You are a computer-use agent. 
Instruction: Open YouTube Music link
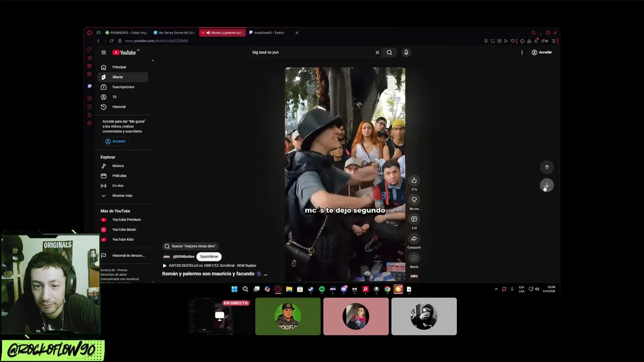(123, 229)
